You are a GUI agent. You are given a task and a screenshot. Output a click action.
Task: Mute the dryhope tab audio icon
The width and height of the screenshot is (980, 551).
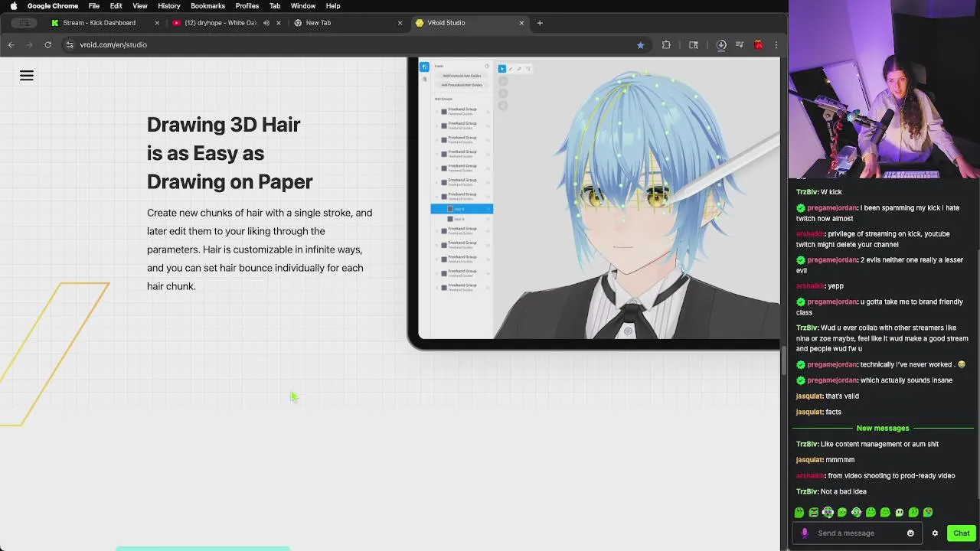click(x=266, y=23)
